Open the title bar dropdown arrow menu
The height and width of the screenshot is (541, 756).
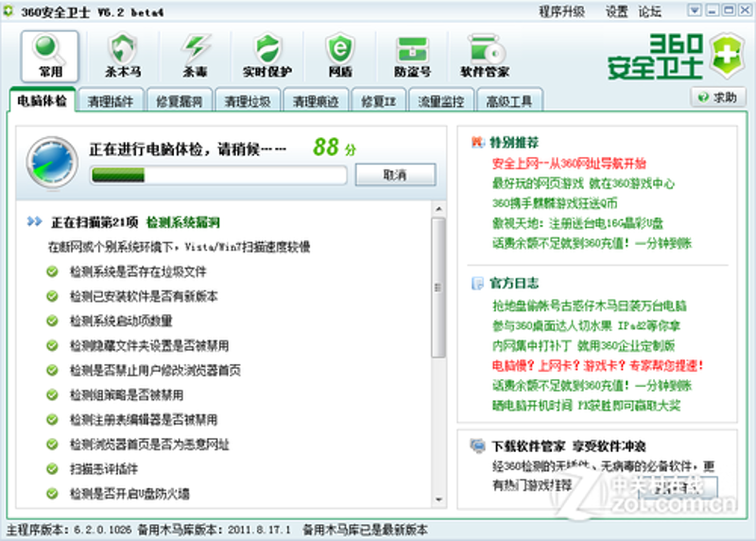695,10
